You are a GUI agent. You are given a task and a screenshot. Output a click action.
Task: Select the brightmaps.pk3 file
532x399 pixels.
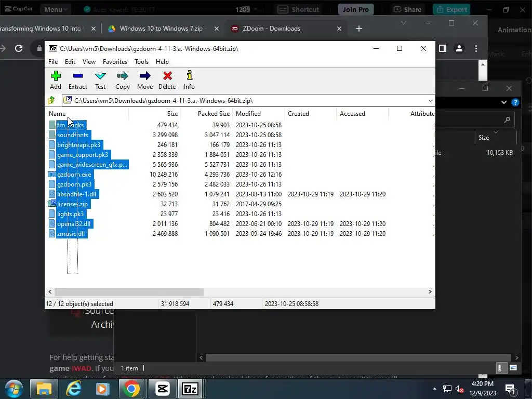(x=79, y=145)
